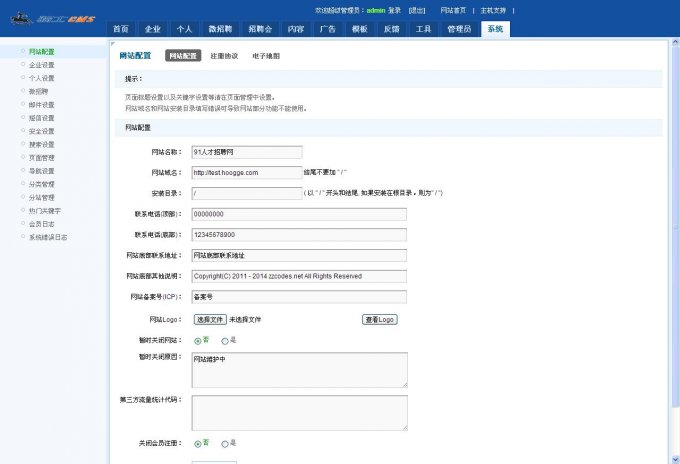This screenshot has height=464, width=680.
Task: Click the 选择文件 button for the site logo
Action: pyautogui.click(x=210, y=319)
